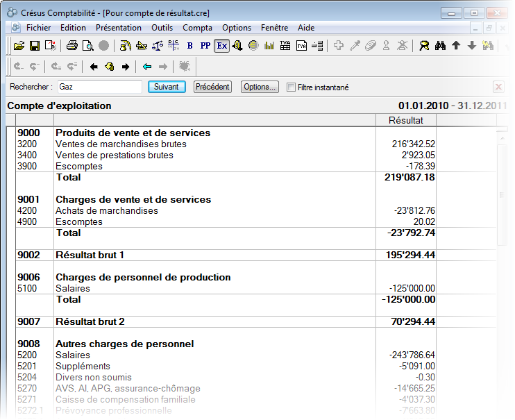Print the current view (printer icon)
The width and height of the screenshot is (515, 420).
click(x=72, y=46)
